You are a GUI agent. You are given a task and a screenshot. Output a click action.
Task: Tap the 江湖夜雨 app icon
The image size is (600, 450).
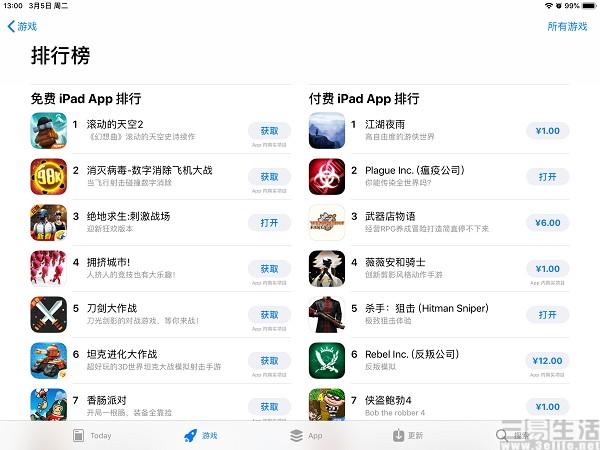click(x=327, y=130)
